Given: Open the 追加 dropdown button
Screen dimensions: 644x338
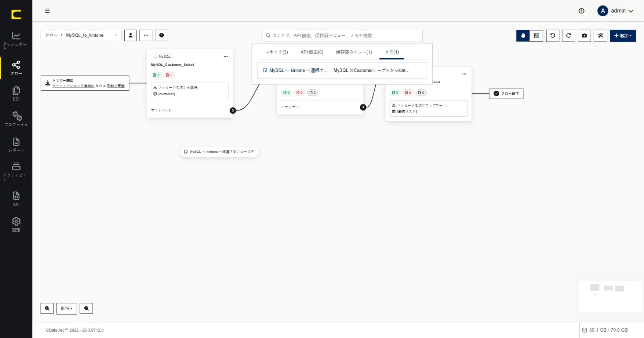Looking at the screenshot, I should click(x=623, y=36).
